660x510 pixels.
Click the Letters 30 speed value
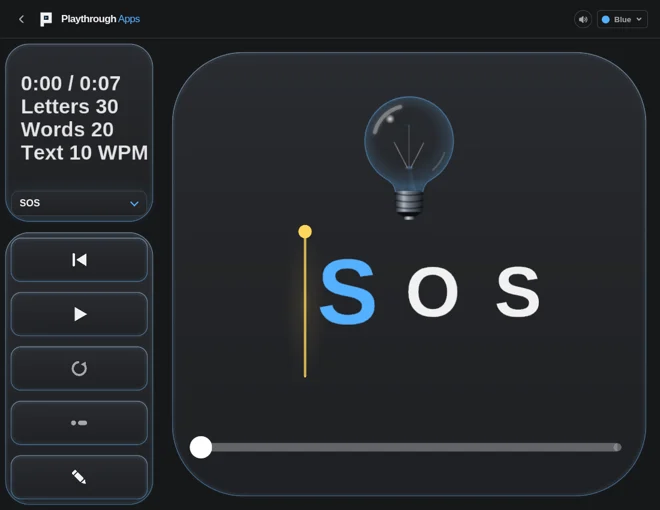69,106
